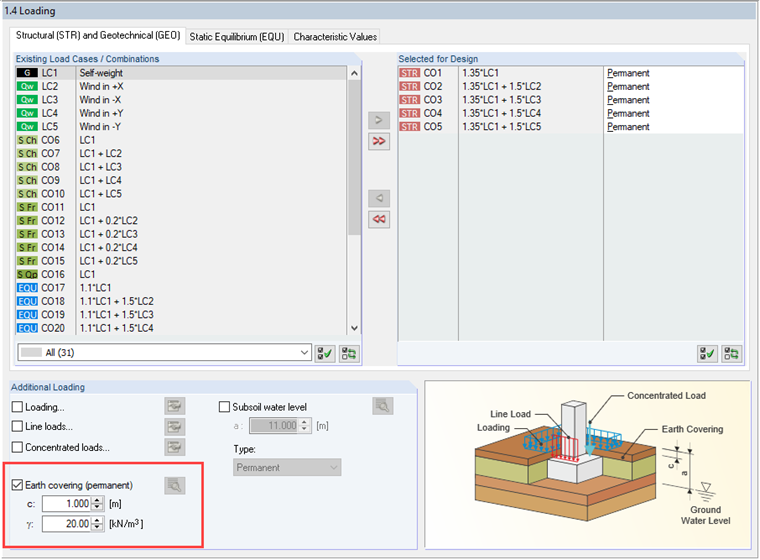Viewport: 760px width, 560px height.
Task: Increase specific weight γ value
Action: (97, 520)
